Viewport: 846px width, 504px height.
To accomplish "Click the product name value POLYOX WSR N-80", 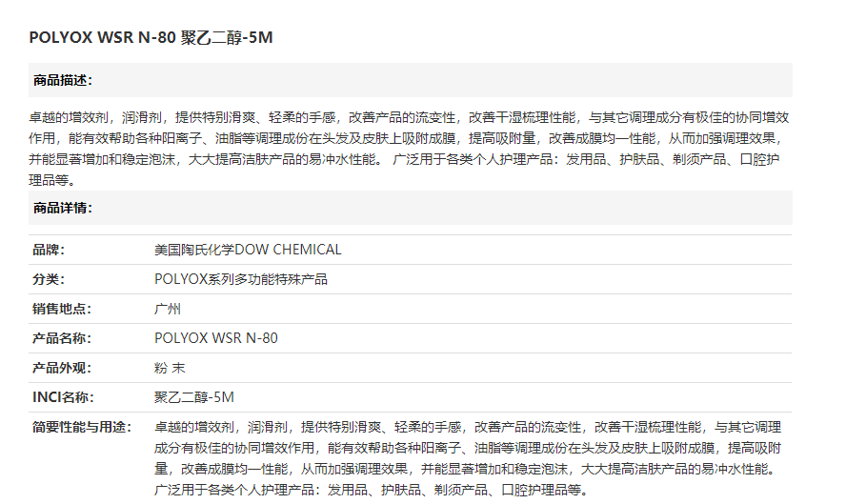I will tap(216, 338).
